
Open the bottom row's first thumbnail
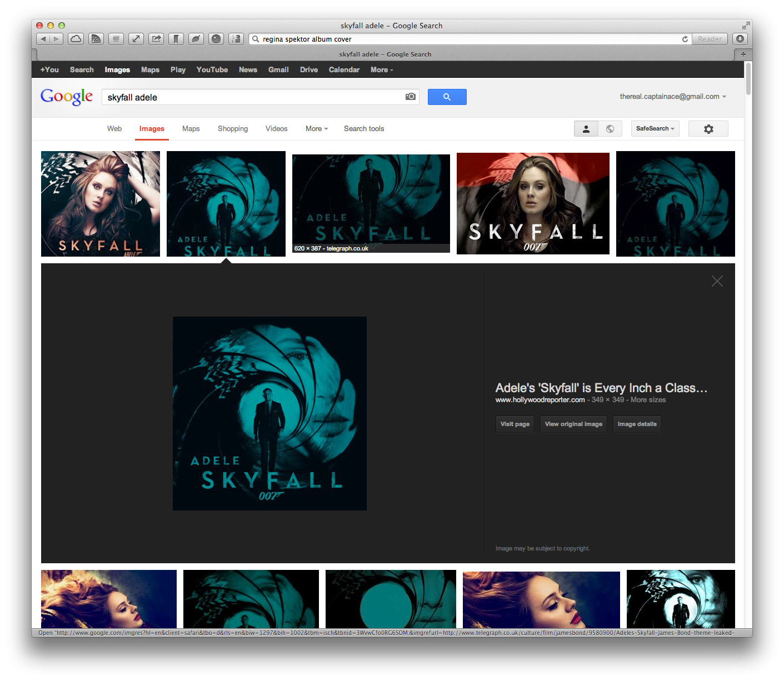tap(109, 599)
